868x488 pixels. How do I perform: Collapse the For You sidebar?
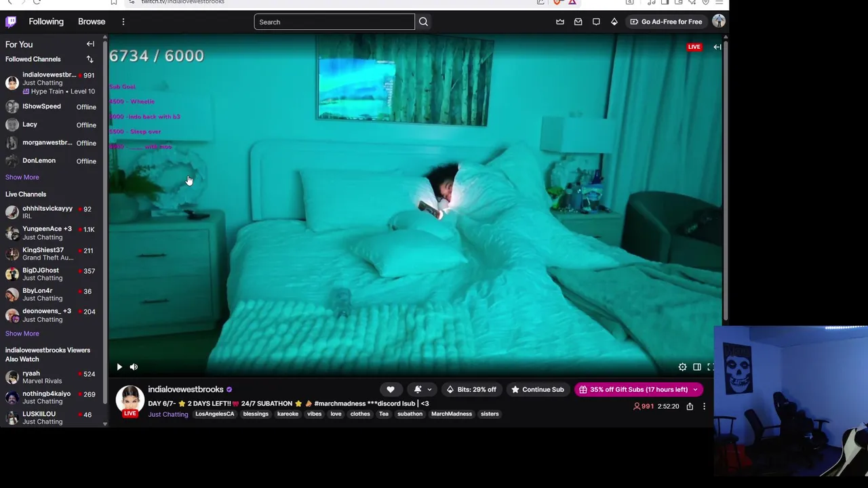pos(90,44)
